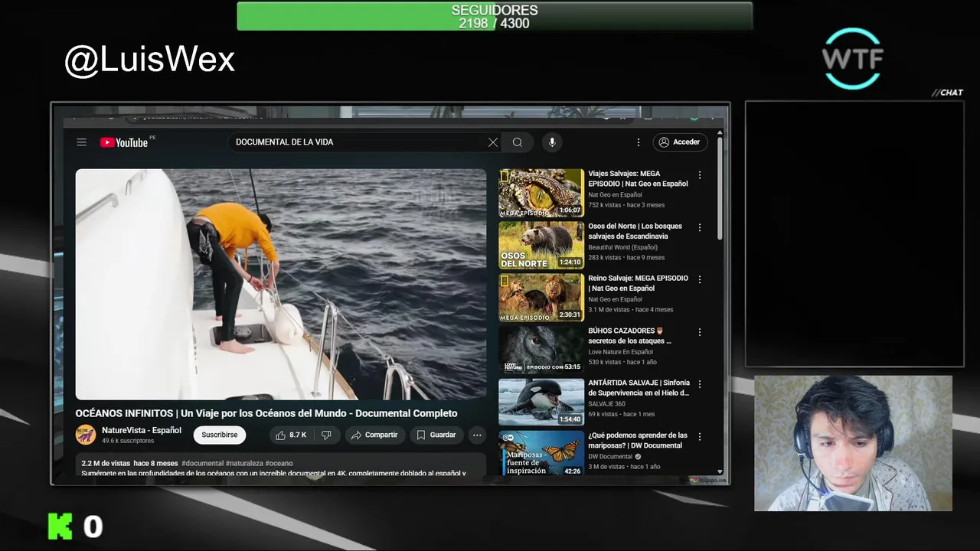980x551 pixels.
Task: Open the NatureVista channel avatar
Action: [x=86, y=435]
